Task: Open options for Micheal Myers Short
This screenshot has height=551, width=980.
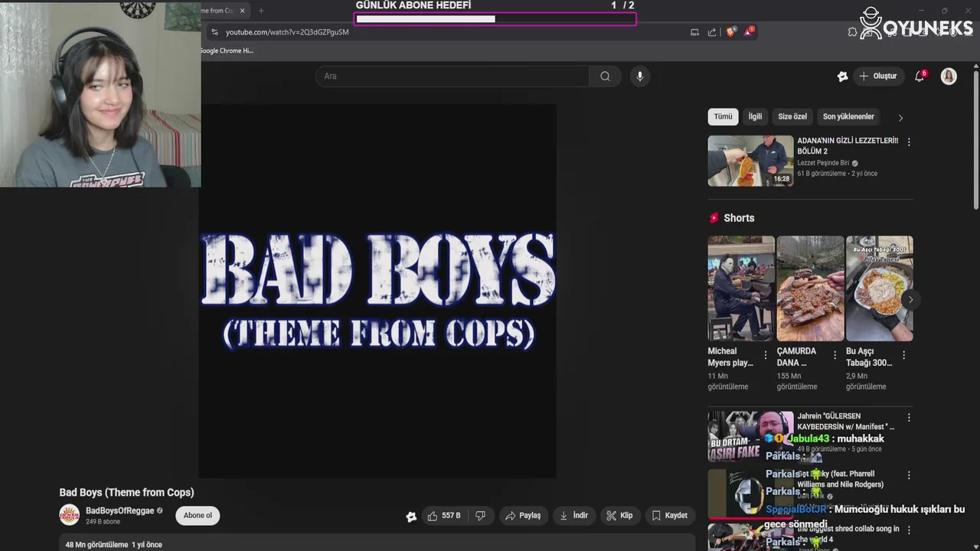Action: (x=766, y=355)
